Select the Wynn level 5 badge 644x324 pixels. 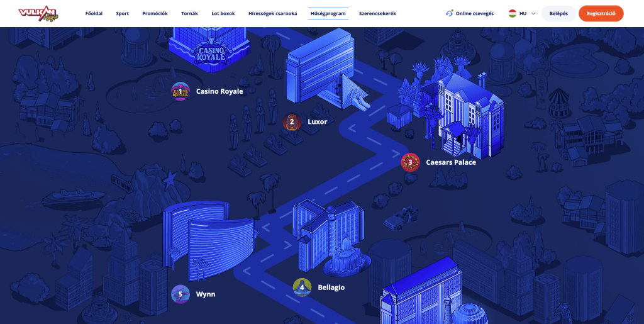180,294
